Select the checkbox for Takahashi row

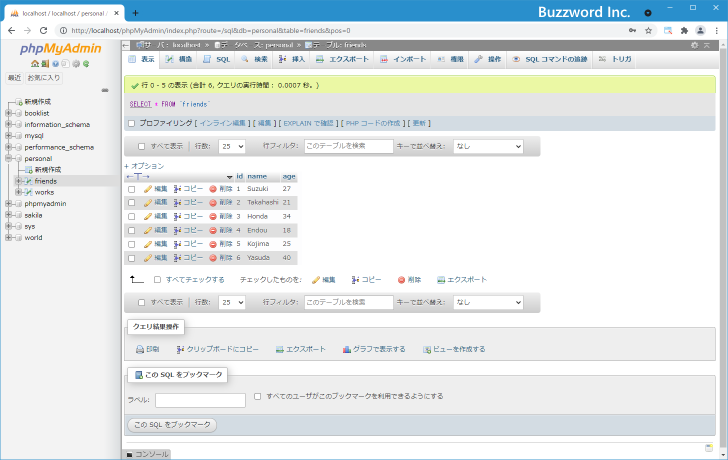pyautogui.click(x=131, y=203)
